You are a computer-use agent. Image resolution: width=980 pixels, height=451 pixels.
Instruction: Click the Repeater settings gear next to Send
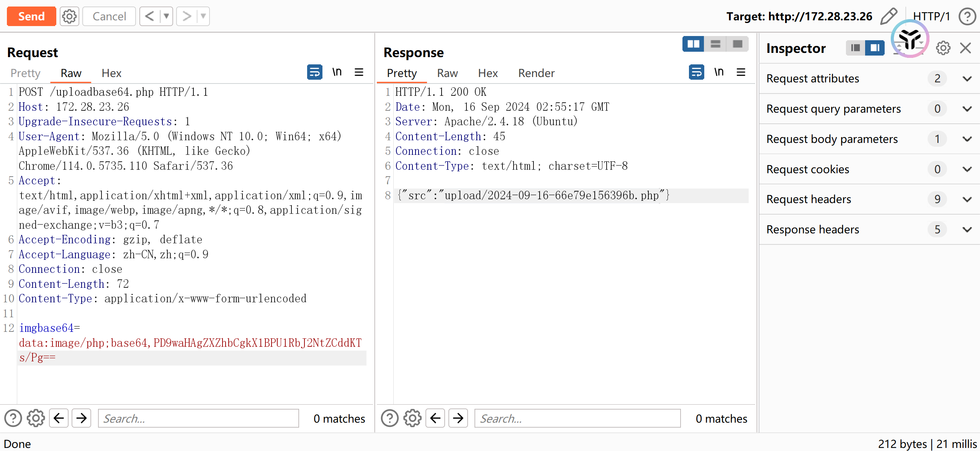pos(69,16)
